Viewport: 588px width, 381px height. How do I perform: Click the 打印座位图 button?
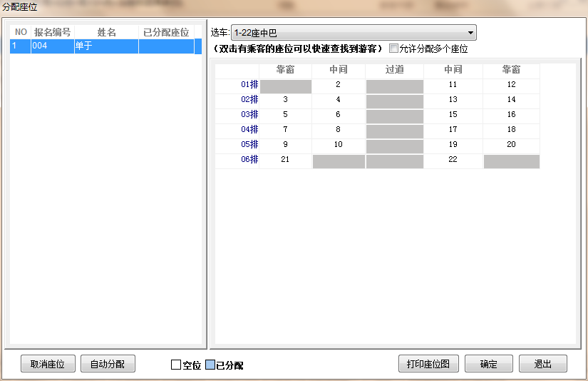(x=428, y=364)
